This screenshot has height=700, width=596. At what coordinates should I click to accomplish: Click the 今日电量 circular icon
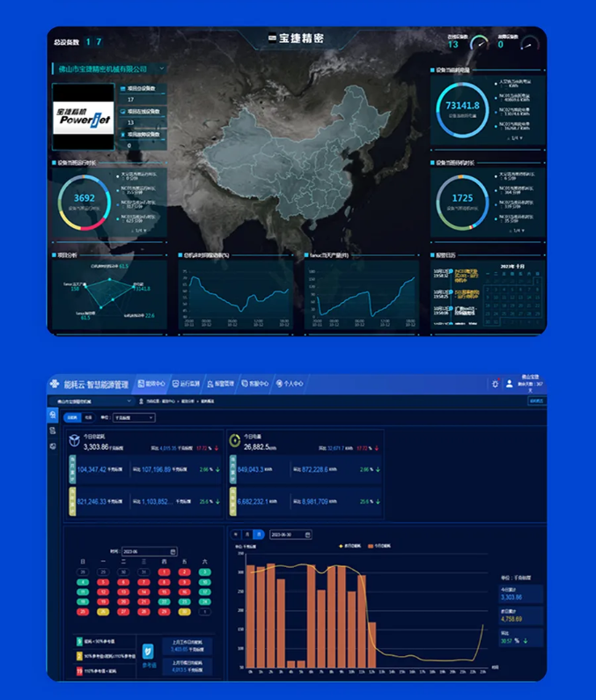pos(234,439)
